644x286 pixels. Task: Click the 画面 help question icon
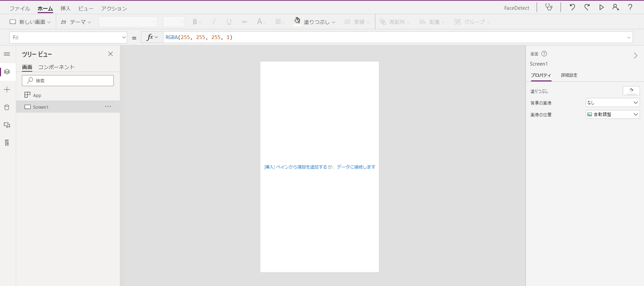coord(544,54)
